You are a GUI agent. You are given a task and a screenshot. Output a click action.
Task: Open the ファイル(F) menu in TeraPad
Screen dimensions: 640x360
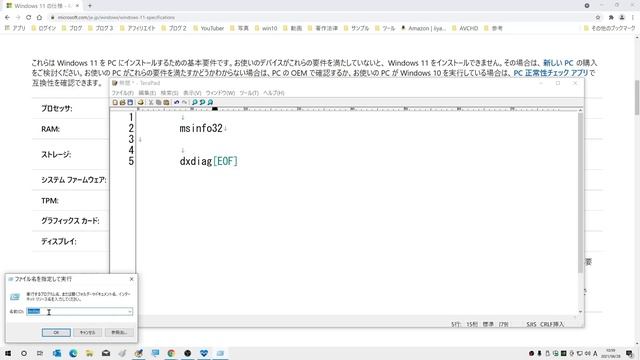(122, 93)
